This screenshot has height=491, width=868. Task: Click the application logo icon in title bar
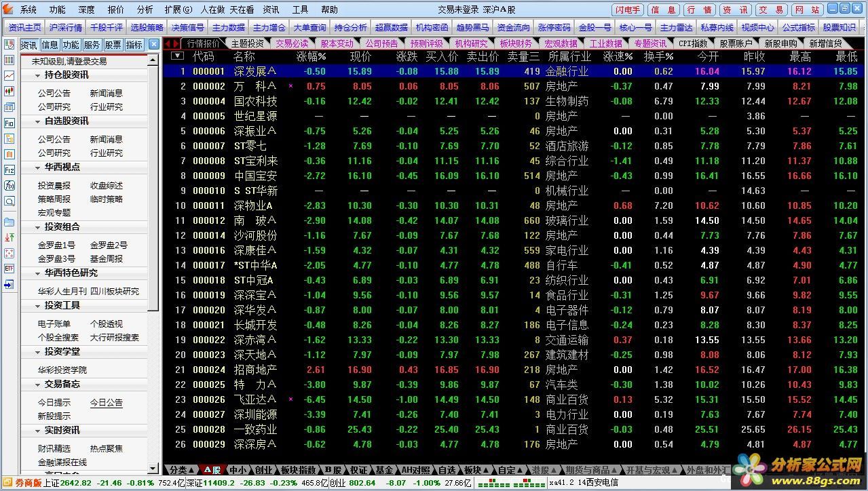[x=7, y=9]
